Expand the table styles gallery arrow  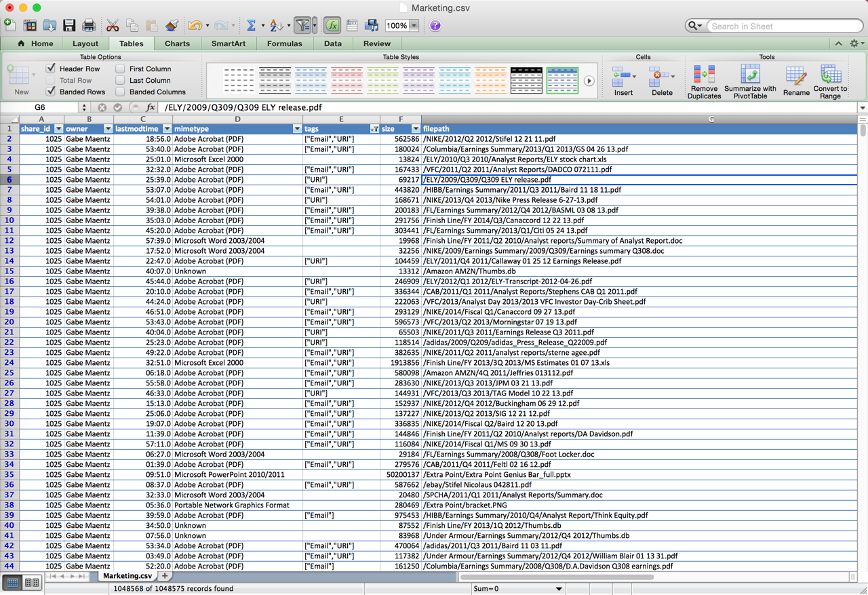pyautogui.click(x=589, y=81)
